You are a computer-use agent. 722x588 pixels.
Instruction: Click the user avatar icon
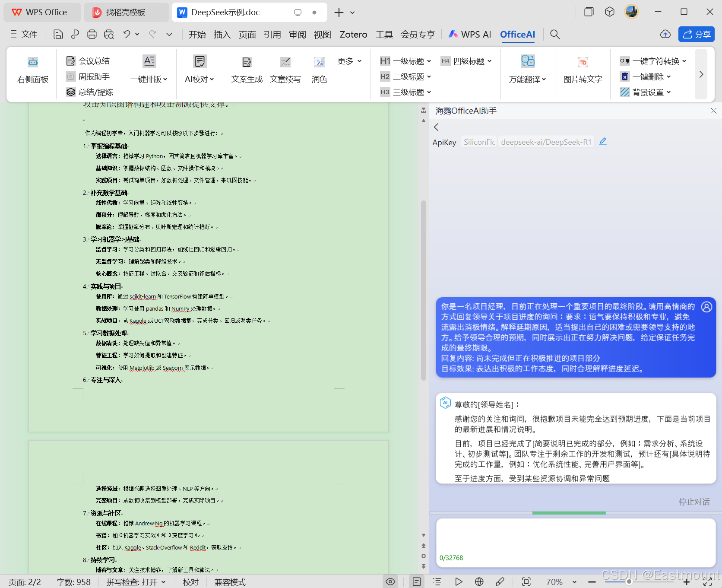[632, 12]
